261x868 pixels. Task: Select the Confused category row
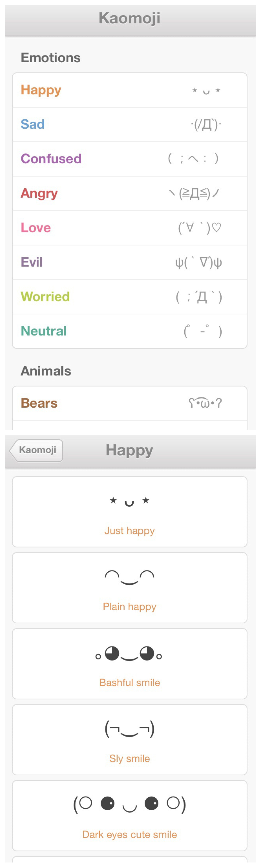(130, 159)
